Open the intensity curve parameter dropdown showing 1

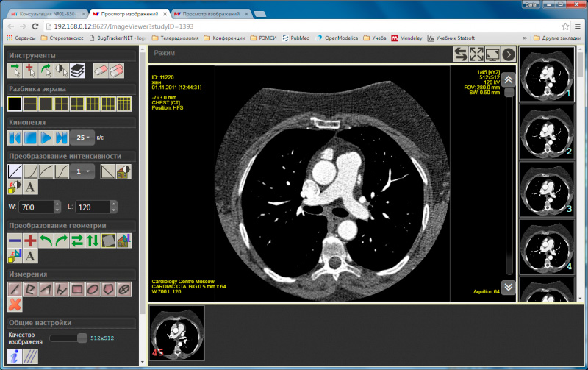coord(82,171)
